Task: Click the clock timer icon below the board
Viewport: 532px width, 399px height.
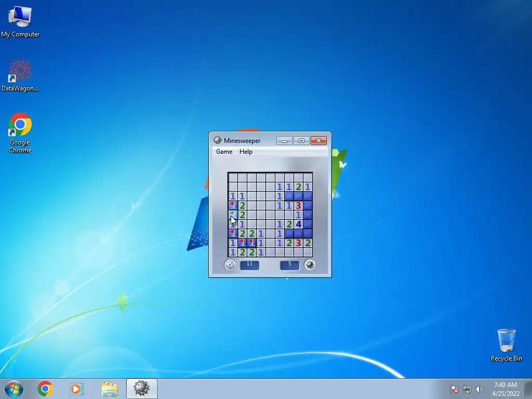Action: coord(230,264)
